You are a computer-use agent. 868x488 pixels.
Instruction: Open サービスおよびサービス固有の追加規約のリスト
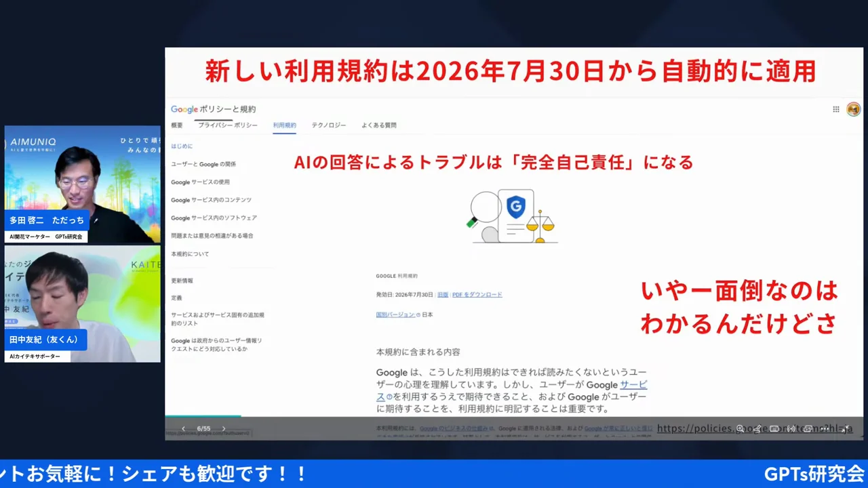pyautogui.click(x=218, y=319)
